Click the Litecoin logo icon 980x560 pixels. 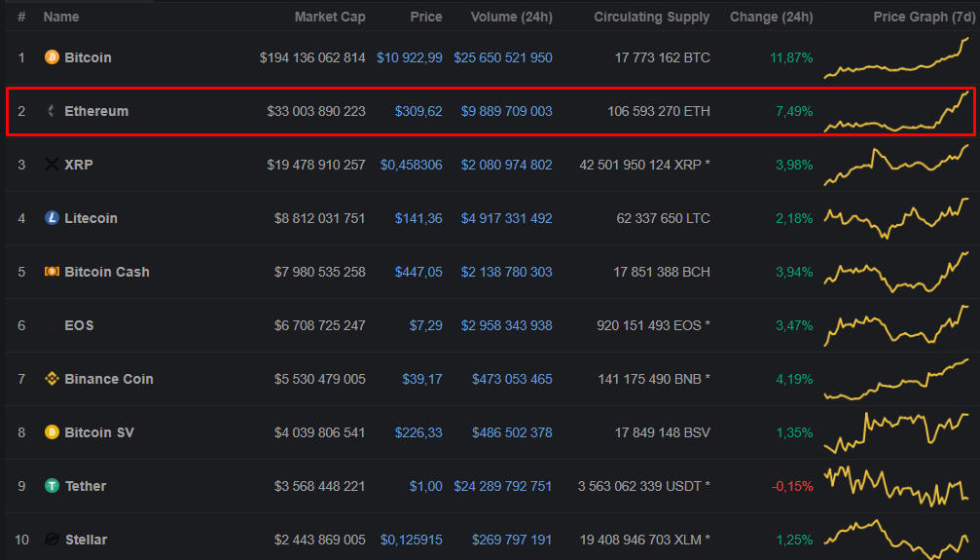click(52, 218)
